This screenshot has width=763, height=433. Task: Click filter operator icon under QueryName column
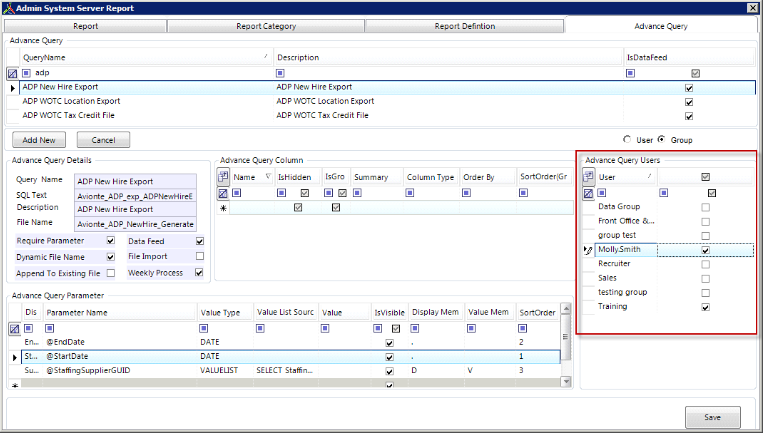tap(27, 73)
